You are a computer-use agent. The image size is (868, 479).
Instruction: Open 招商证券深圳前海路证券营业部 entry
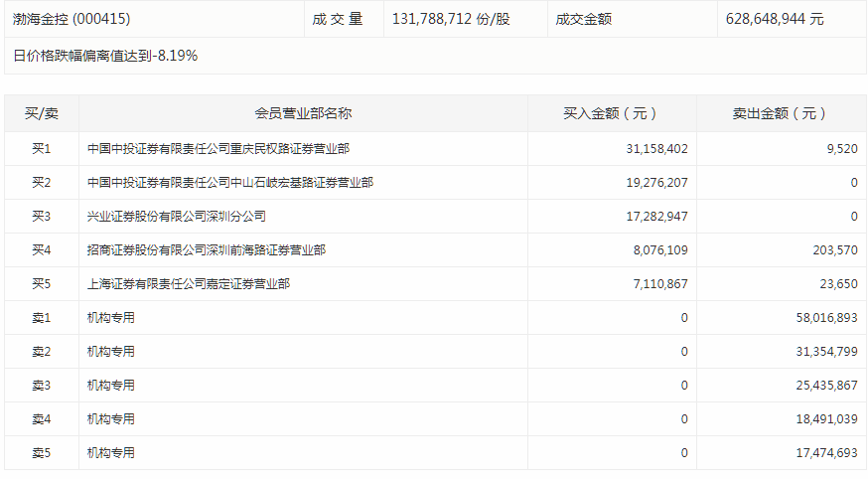(x=206, y=250)
